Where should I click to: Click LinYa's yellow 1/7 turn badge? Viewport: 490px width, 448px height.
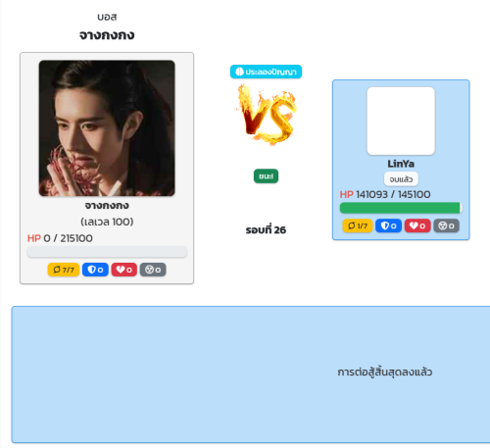coord(358,225)
